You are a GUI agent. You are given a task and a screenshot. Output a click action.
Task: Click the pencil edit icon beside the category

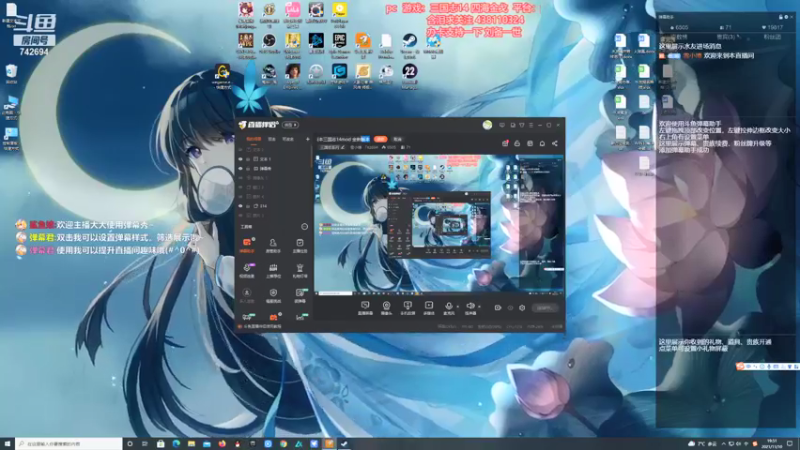343,147
